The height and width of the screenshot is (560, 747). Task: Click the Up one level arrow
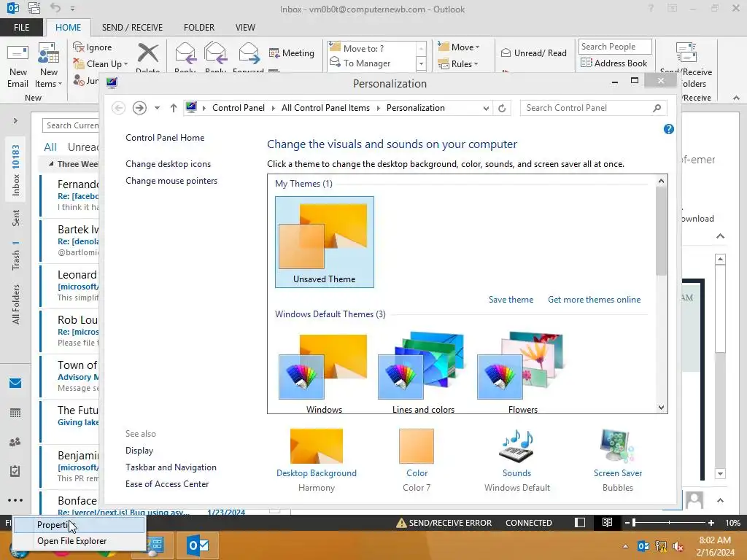[174, 108]
